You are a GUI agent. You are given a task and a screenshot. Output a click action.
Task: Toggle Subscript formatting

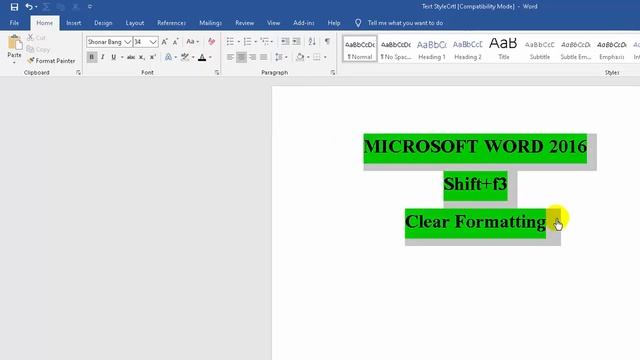(141, 57)
